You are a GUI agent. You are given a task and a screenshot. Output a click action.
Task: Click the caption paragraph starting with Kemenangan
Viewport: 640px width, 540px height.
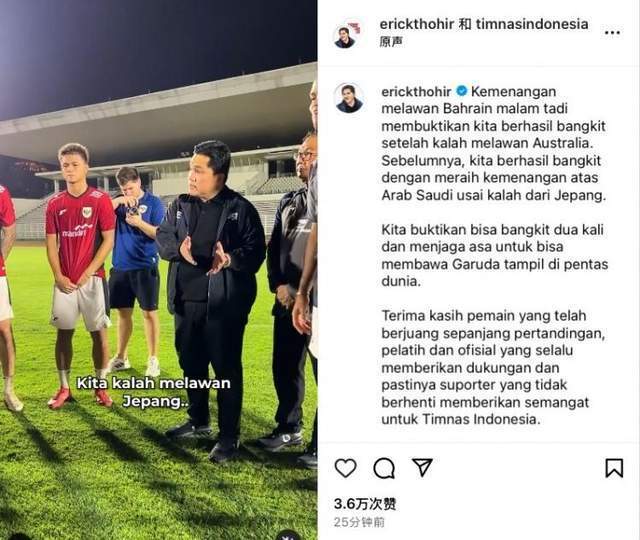click(x=493, y=143)
